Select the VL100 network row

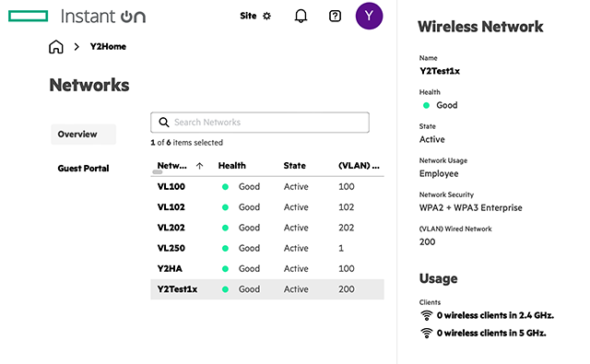[267, 186]
